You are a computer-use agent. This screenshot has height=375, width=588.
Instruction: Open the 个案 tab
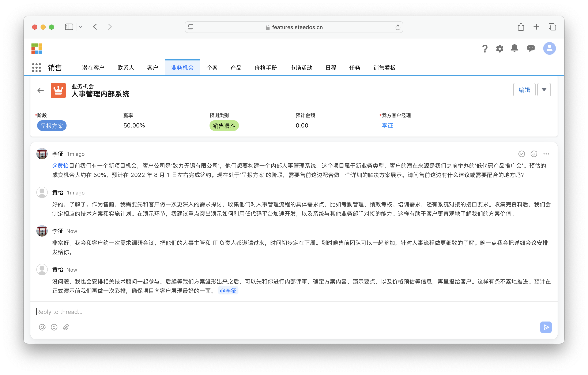pos(212,68)
